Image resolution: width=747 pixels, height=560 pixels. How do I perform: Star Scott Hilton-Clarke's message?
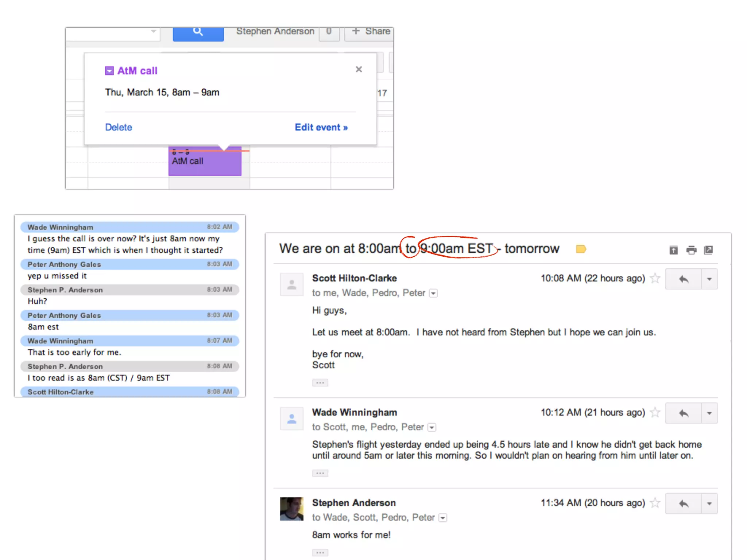[x=655, y=279]
